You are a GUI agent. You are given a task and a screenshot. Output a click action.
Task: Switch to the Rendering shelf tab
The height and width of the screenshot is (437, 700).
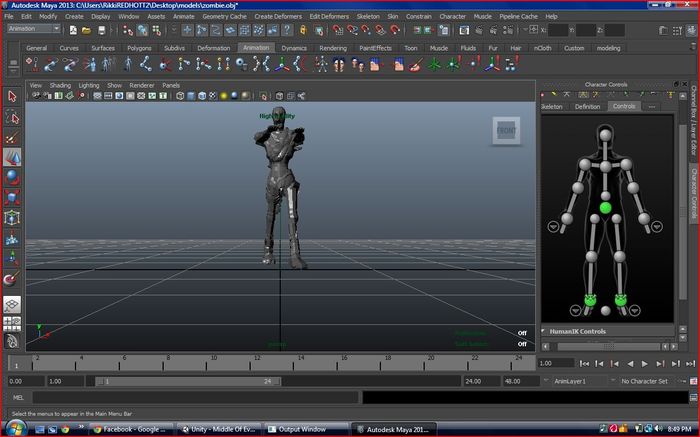[x=333, y=48]
